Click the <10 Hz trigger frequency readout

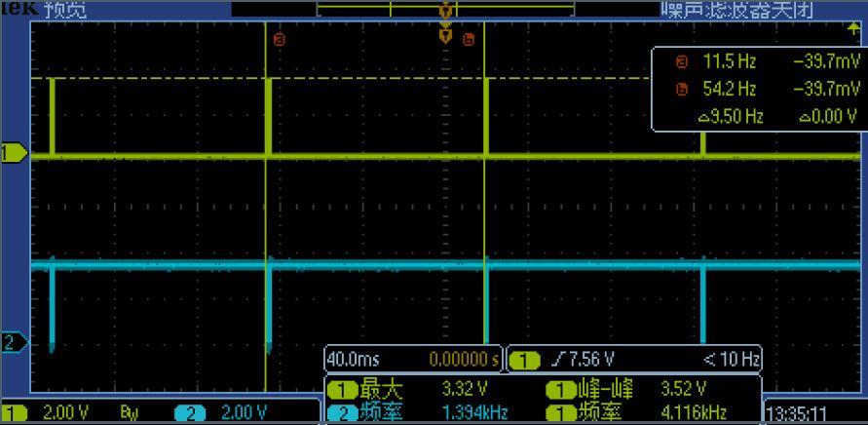[731, 361]
